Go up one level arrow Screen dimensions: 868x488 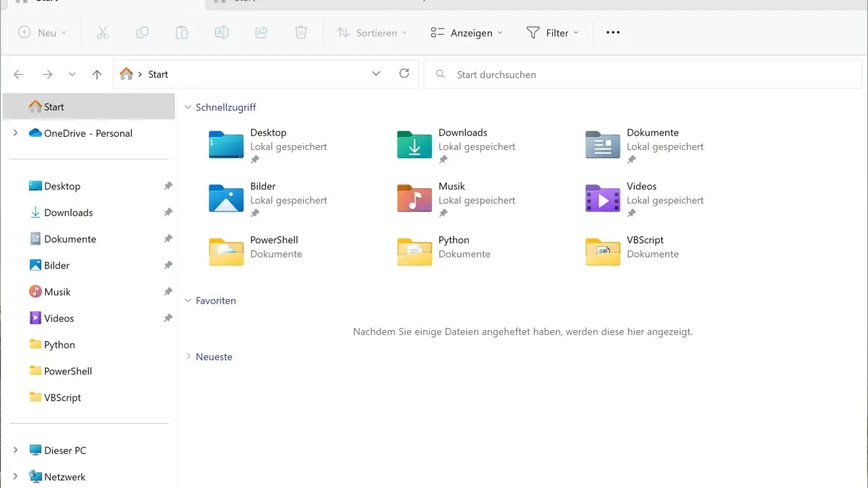tap(97, 75)
